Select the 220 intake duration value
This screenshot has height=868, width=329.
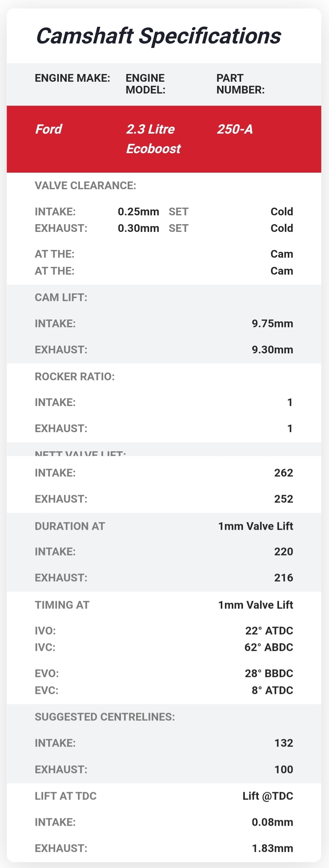pyautogui.click(x=283, y=551)
